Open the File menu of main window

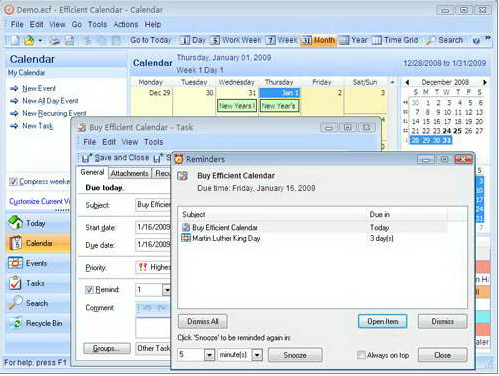[17, 24]
